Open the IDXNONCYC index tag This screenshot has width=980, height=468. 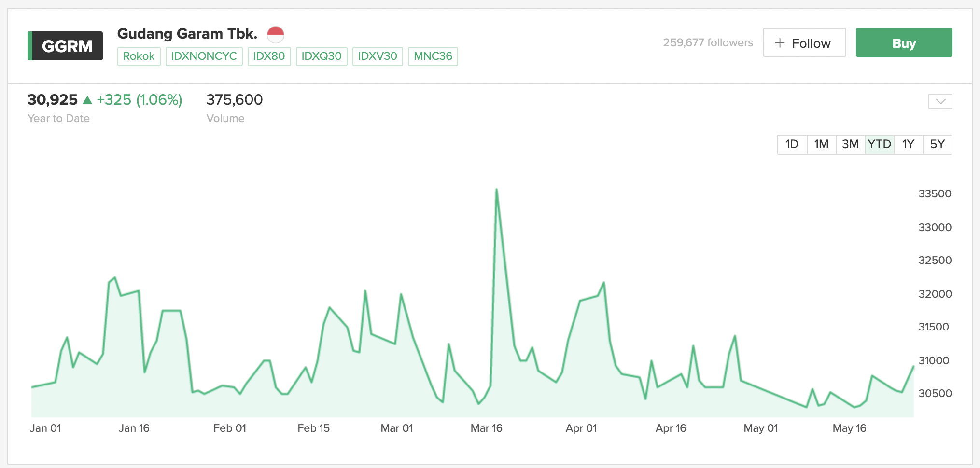[x=204, y=56]
